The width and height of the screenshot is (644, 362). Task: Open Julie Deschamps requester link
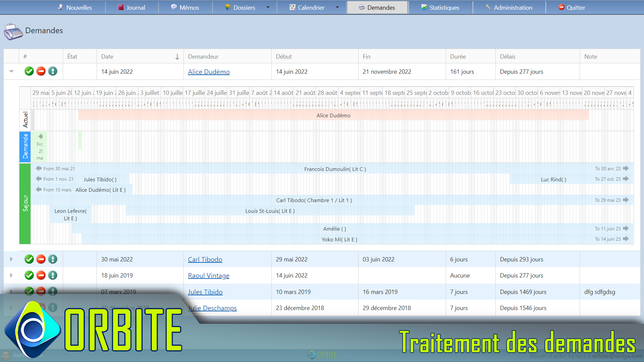(x=212, y=308)
